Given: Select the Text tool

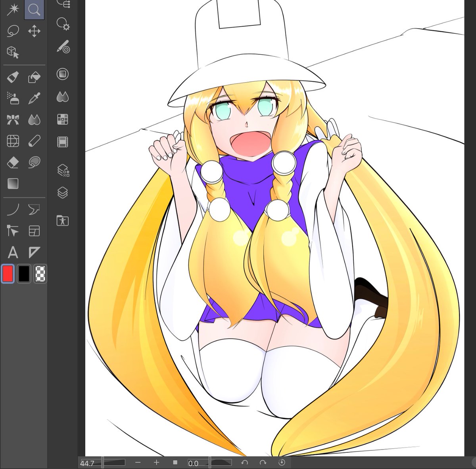Looking at the screenshot, I should 13,252.
